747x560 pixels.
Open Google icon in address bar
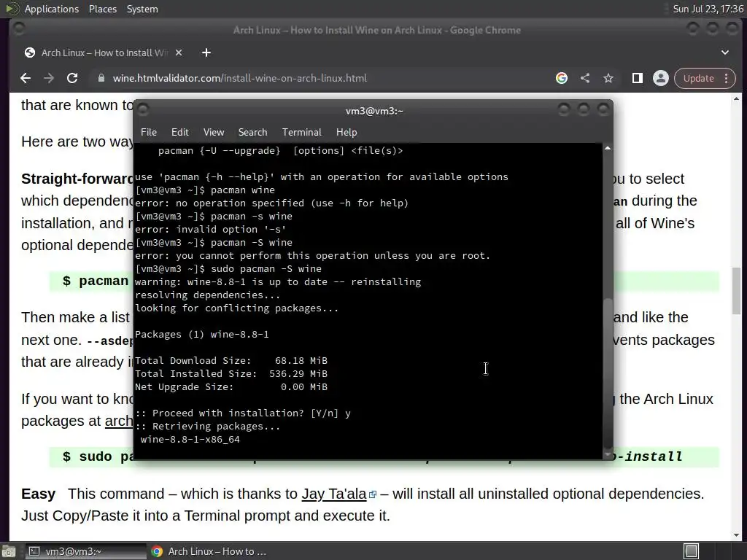(562, 78)
